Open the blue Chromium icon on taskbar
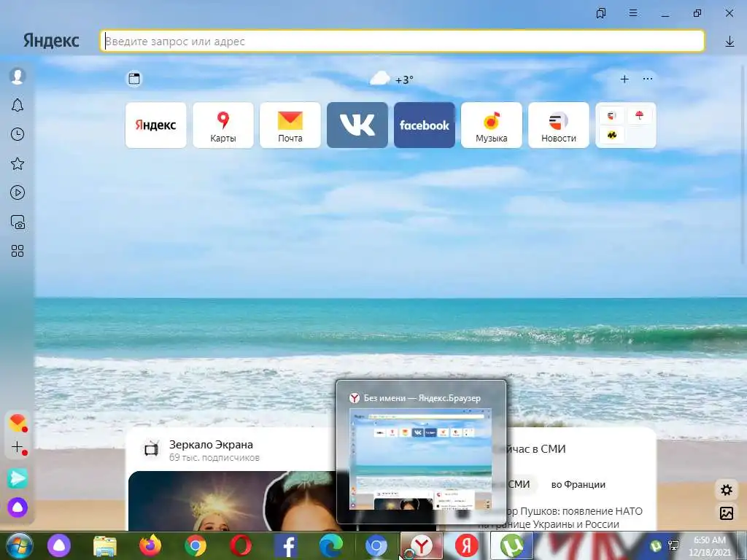 pos(376,546)
